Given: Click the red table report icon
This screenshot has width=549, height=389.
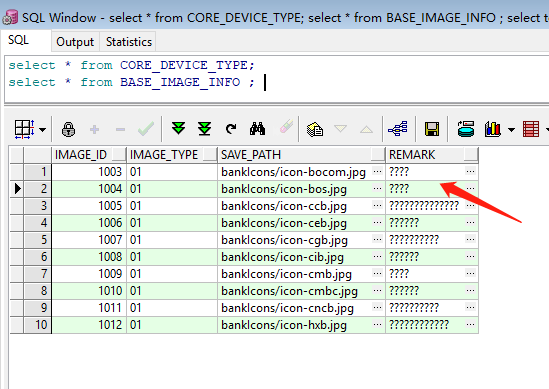Looking at the screenshot, I should click(531, 129).
